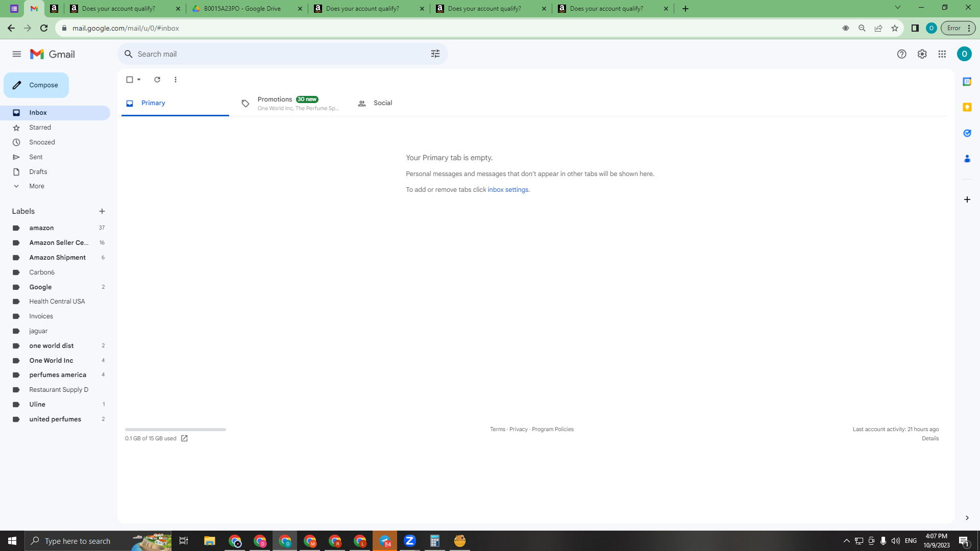Share this page from the address bar
This screenshot has height=551, width=980.
[x=878, y=28]
